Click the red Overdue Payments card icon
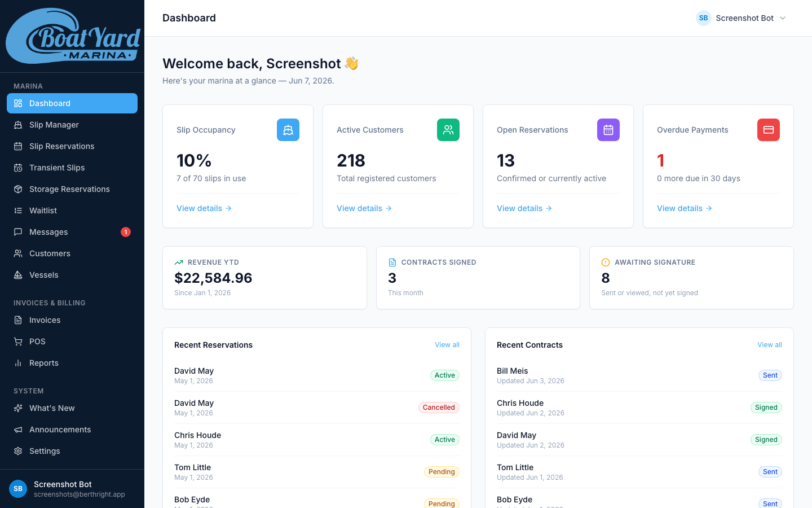Screen dimensions: 812x508 pos(769,130)
